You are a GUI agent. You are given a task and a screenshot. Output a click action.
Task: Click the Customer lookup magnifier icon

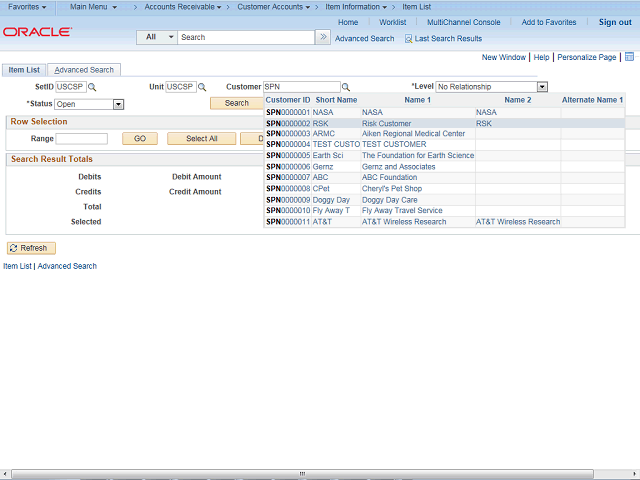[346, 87]
